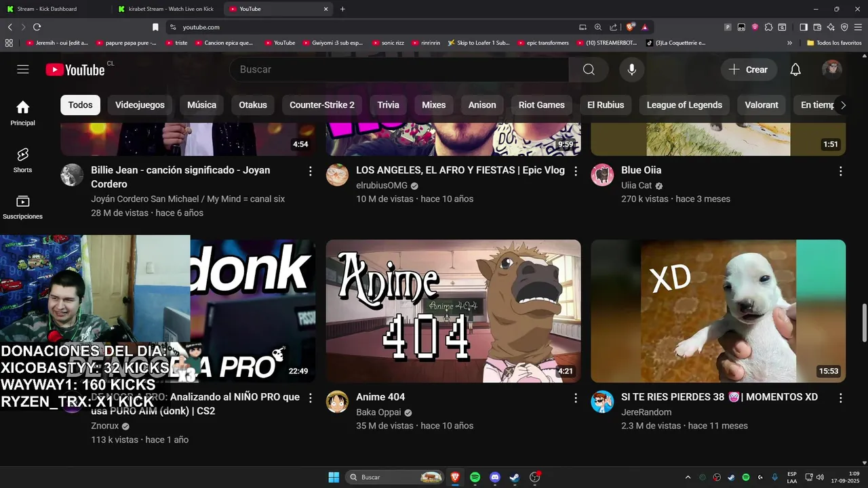Open the white puppy XD thumbnail
The height and width of the screenshot is (488, 868).
tap(718, 311)
